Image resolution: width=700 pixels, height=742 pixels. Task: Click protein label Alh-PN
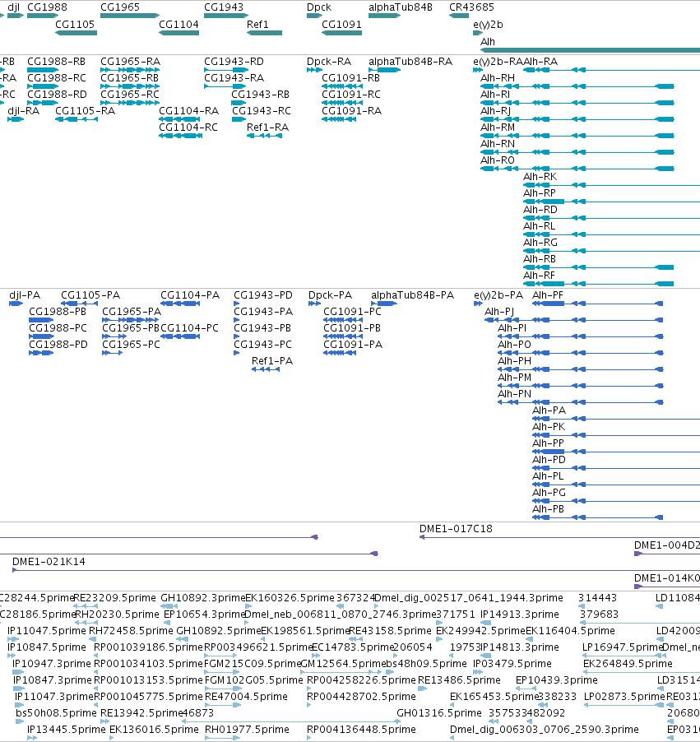pos(514,394)
